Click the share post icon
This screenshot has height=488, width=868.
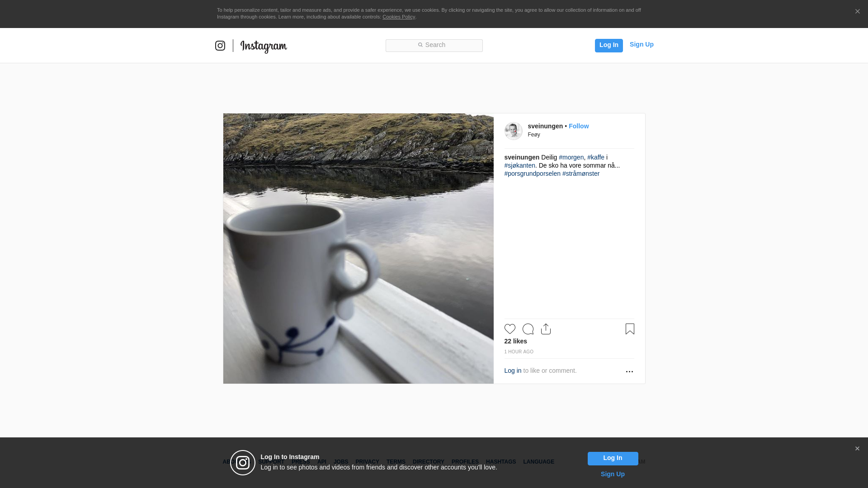point(546,329)
